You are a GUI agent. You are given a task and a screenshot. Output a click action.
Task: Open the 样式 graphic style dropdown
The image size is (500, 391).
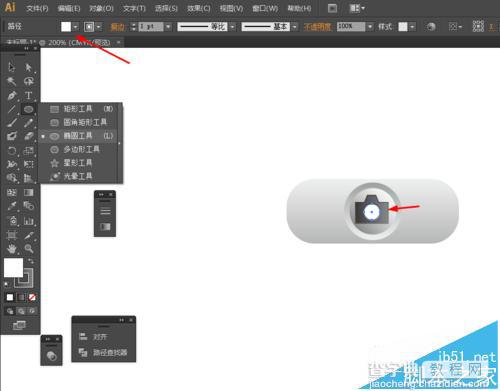pos(412,27)
